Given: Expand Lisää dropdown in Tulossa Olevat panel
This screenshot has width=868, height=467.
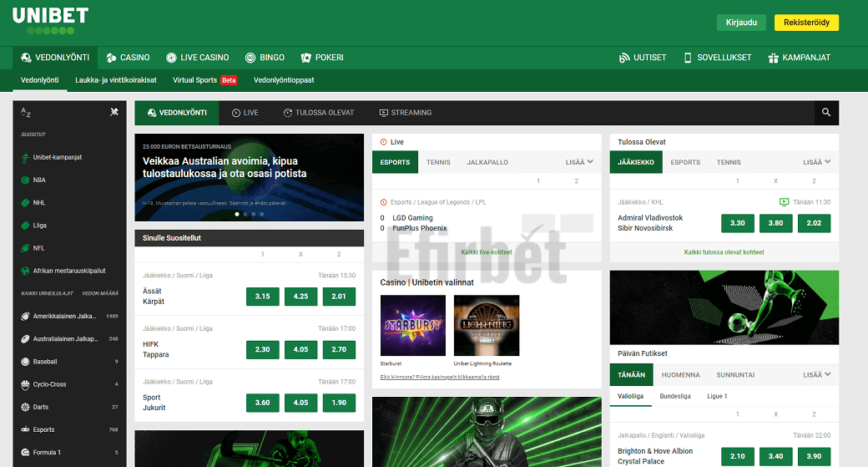Looking at the screenshot, I should (816, 162).
